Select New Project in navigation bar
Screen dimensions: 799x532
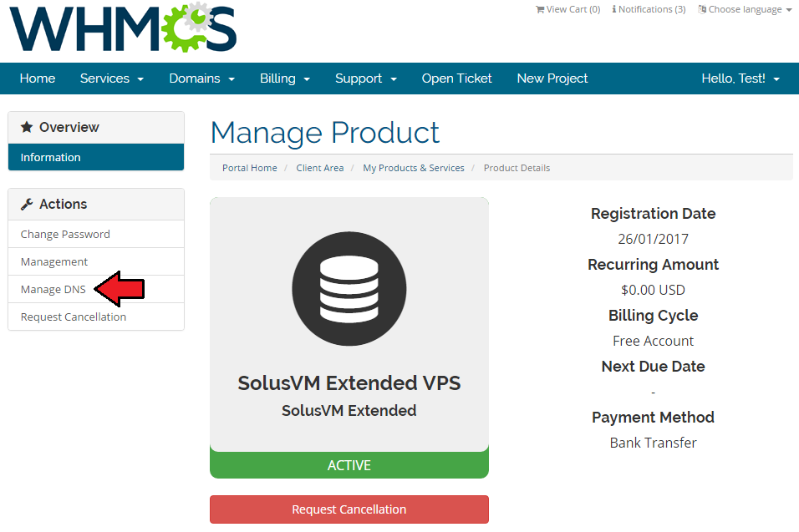(x=552, y=79)
